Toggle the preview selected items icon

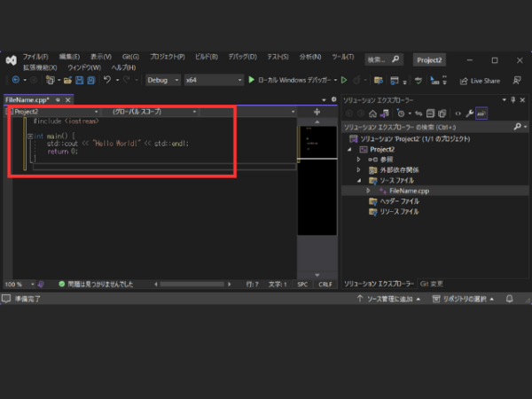tap(481, 113)
